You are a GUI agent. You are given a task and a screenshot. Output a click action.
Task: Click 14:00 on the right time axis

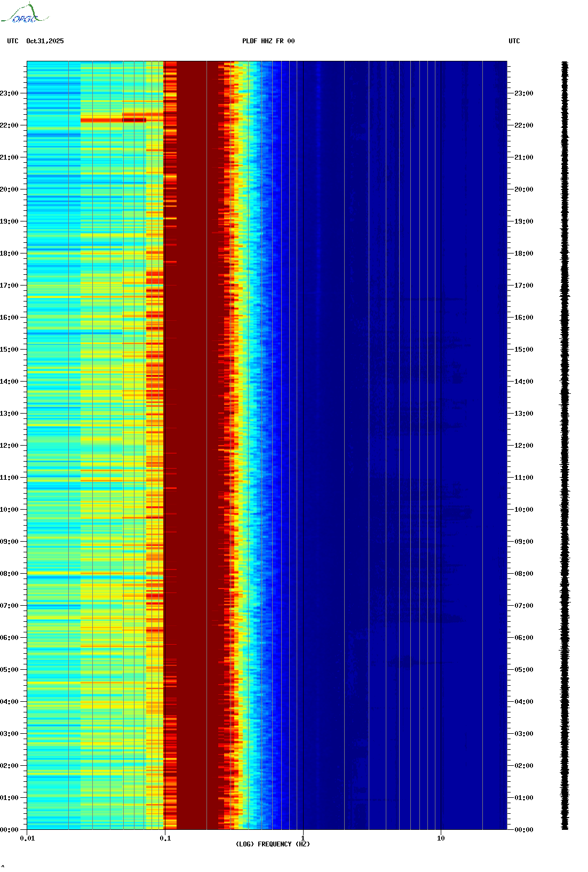(x=524, y=382)
